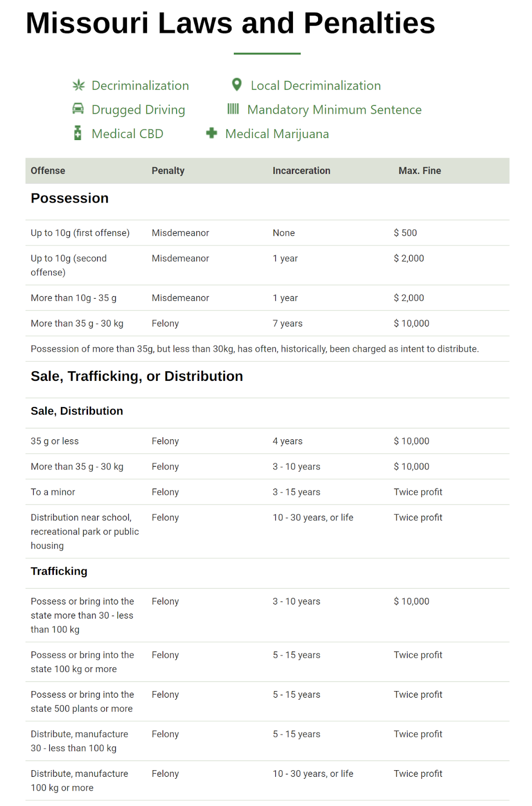Click the Incarceration column header
This screenshot has height=806, width=532.
[x=301, y=171]
